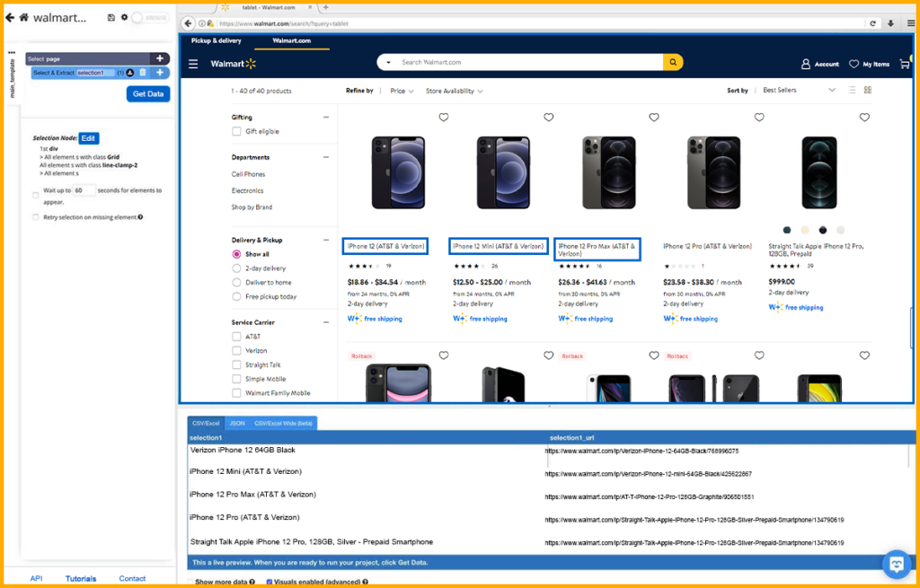920x588 pixels.
Task: Switch to grid view icon
Action: click(x=868, y=91)
